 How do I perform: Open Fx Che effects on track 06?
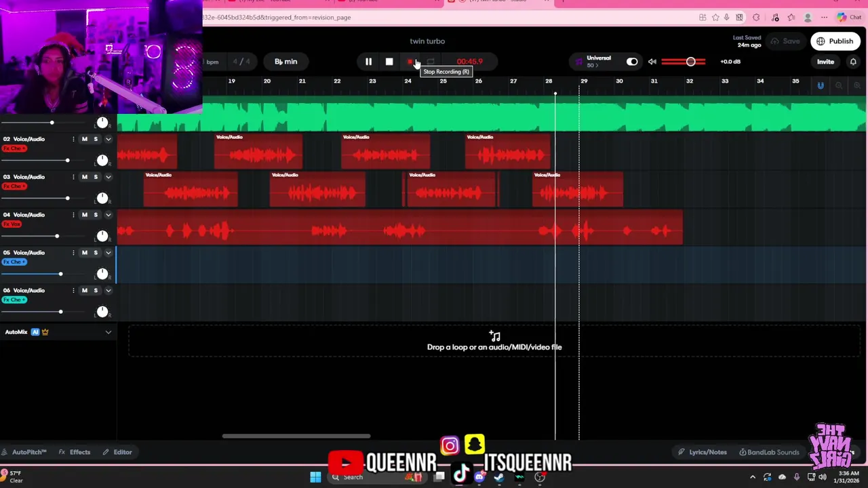point(14,300)
